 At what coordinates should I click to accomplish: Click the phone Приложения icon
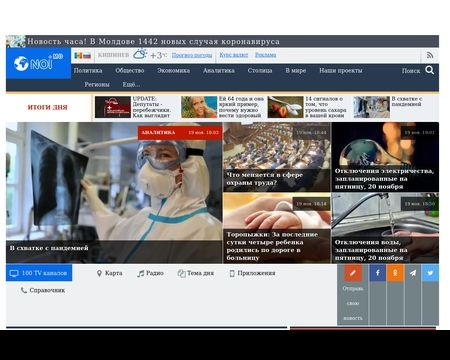(232, 273)
